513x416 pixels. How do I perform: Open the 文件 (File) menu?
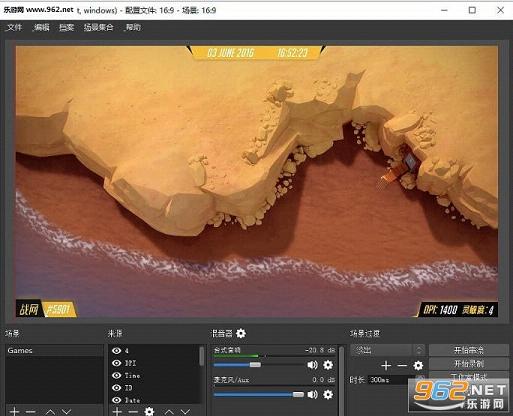coord(14,27)
